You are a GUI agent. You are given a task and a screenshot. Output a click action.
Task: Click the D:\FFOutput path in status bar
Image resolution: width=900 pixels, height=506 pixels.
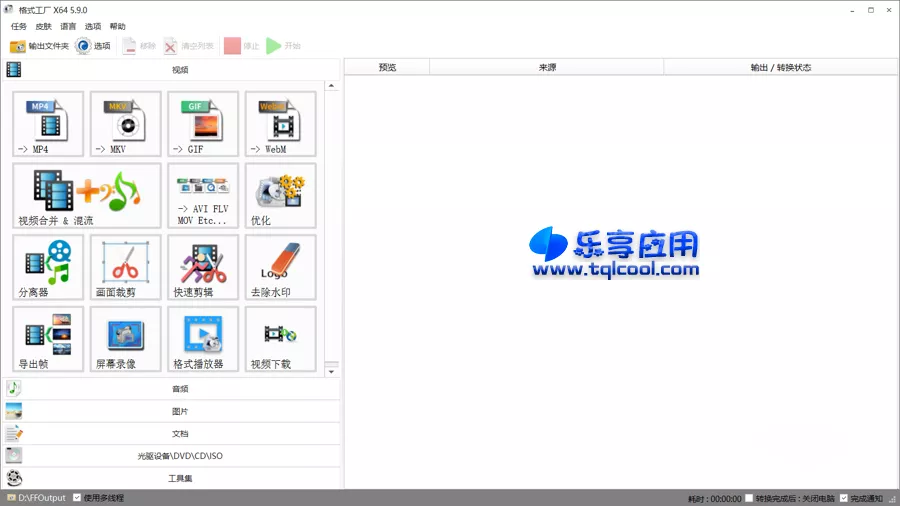click(37, 497)
